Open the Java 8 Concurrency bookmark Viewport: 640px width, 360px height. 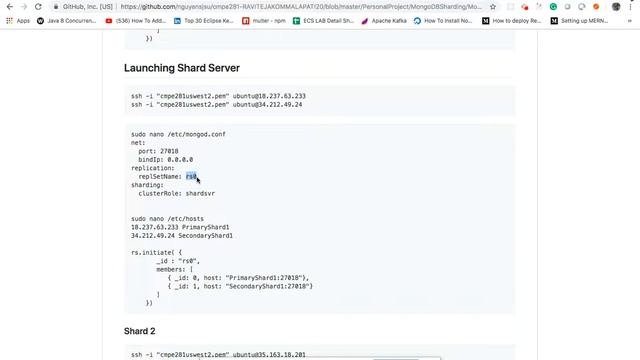pyautogui.click(x=67, y=21)
